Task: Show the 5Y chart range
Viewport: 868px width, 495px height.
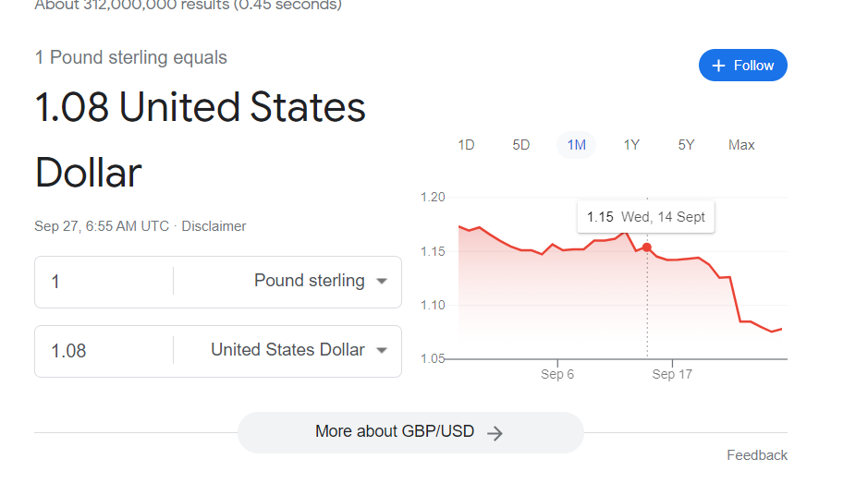Action: tap(686, 145)
